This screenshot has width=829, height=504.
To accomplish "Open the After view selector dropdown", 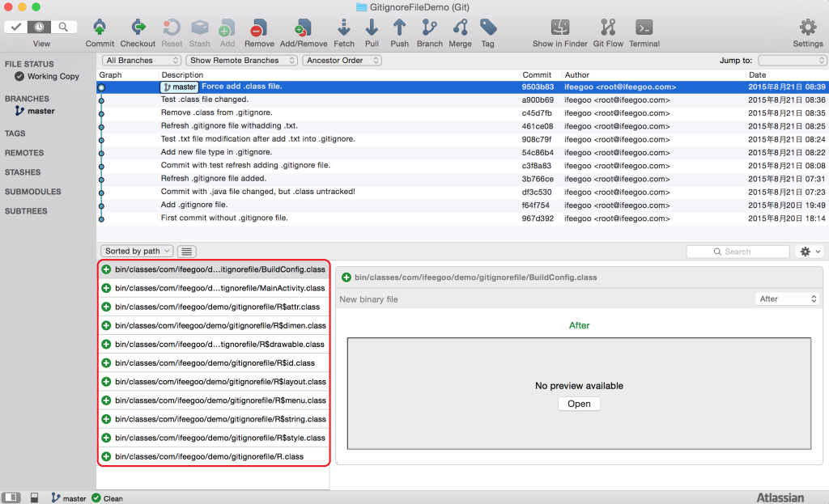I will pos(787,299).
